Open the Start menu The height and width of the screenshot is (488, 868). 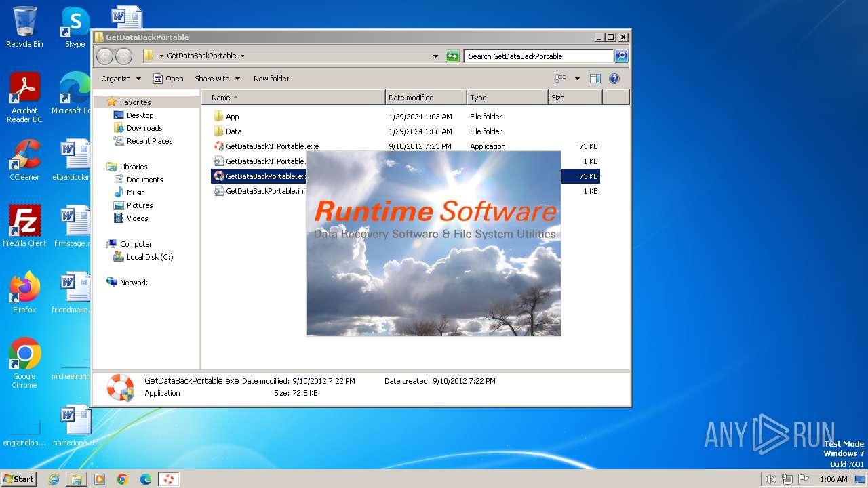18,479
